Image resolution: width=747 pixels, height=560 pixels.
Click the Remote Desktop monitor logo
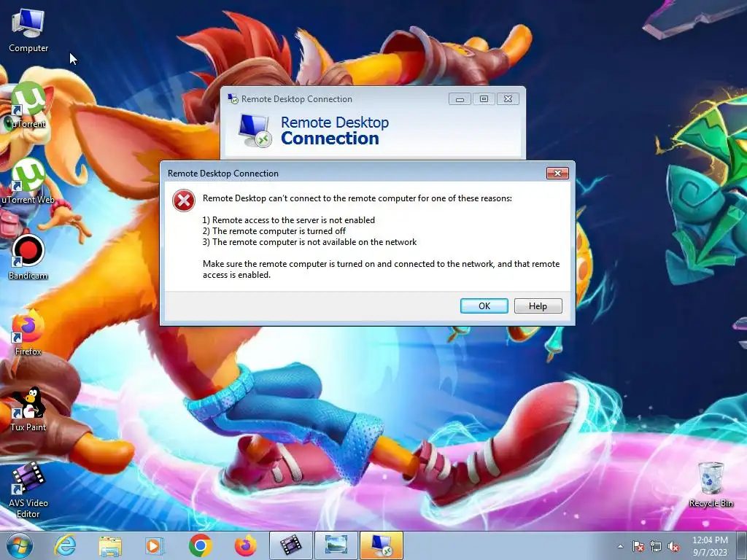point(255,131)
